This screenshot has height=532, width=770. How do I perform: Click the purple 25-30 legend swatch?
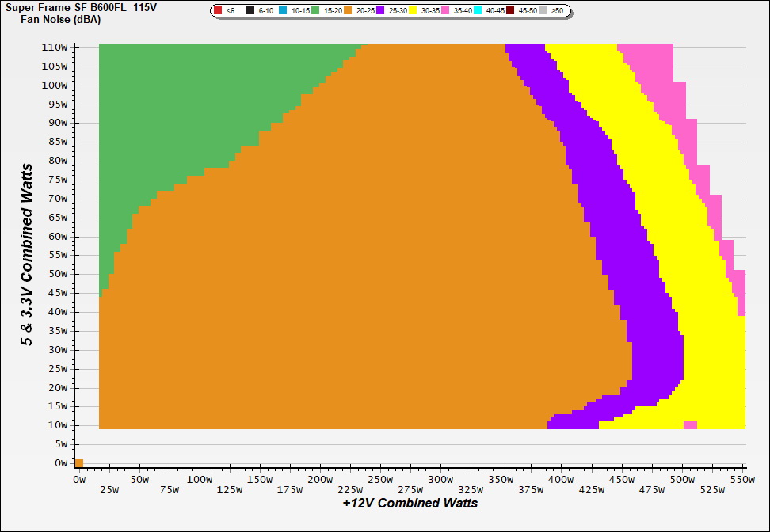[380, 11]
